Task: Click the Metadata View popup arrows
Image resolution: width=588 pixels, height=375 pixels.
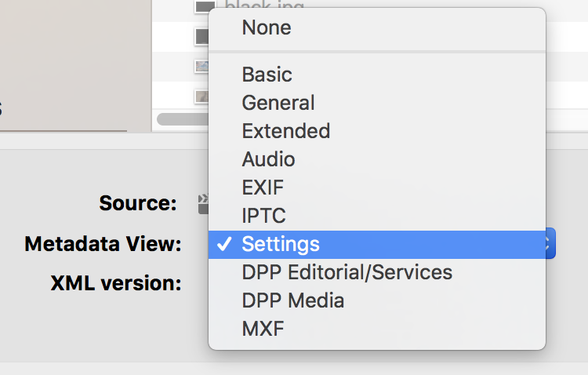Action: [550, 244]
